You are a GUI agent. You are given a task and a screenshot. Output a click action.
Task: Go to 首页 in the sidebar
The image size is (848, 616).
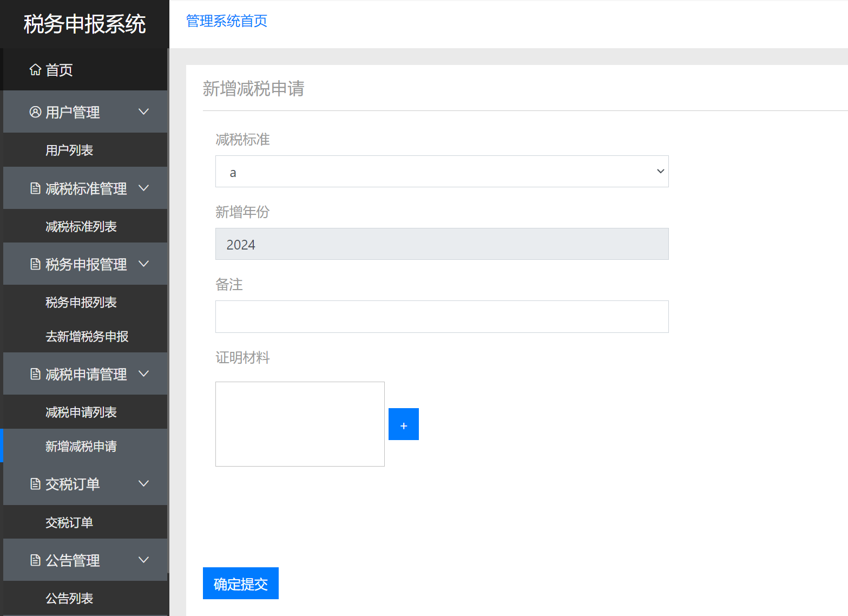pyautogui.click(x=85, y=70)
